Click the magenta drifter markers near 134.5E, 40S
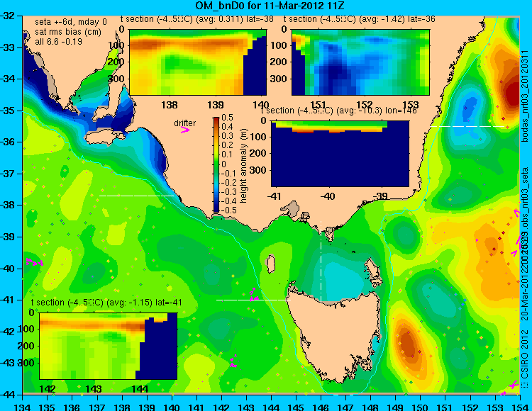 click(34, 262)
